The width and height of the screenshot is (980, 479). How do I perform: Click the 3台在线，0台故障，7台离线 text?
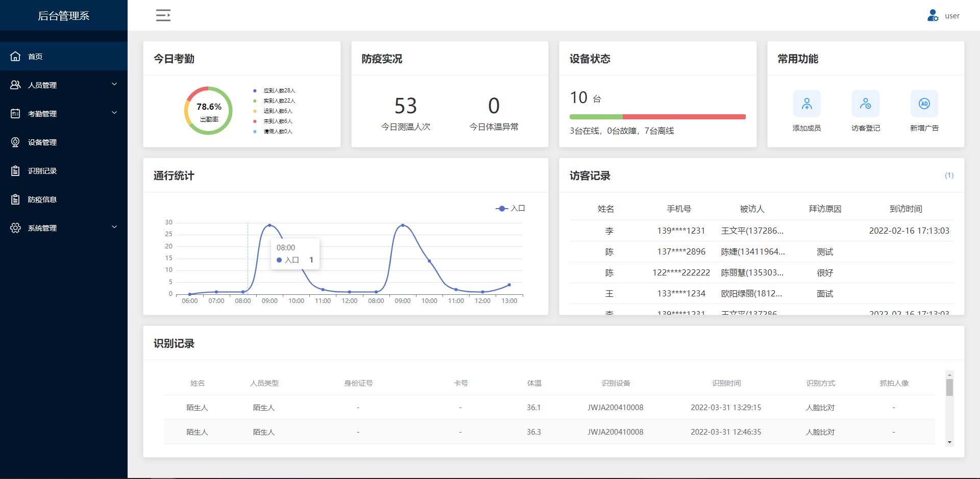tap(622, 131)
